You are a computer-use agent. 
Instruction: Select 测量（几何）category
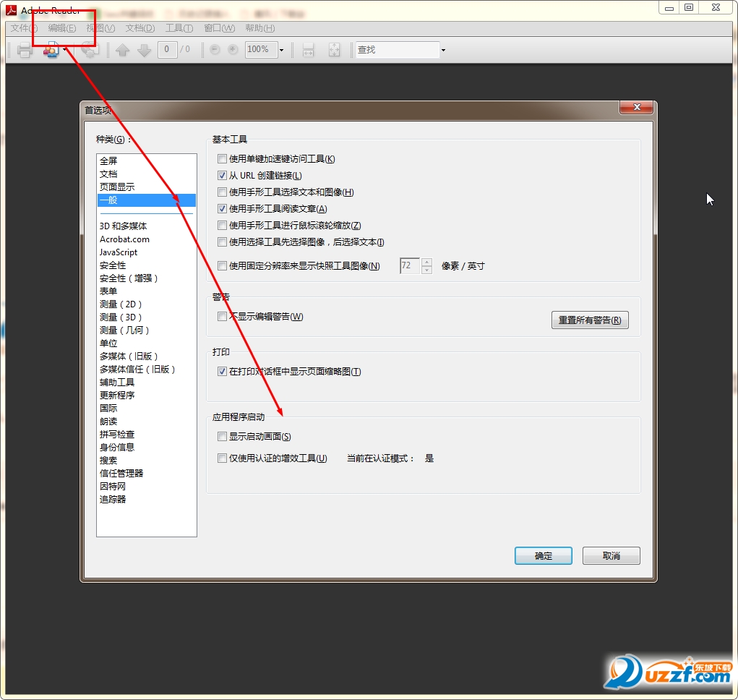pyautogui.click(x=147, y=330)
